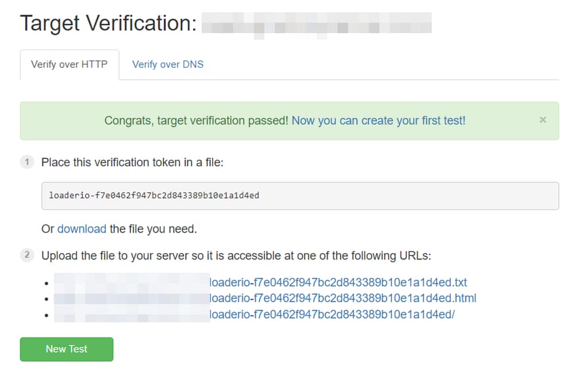The image size is (588, 376).
Task: Open the first-test link in the alert
Action: [x=378, y=121]
